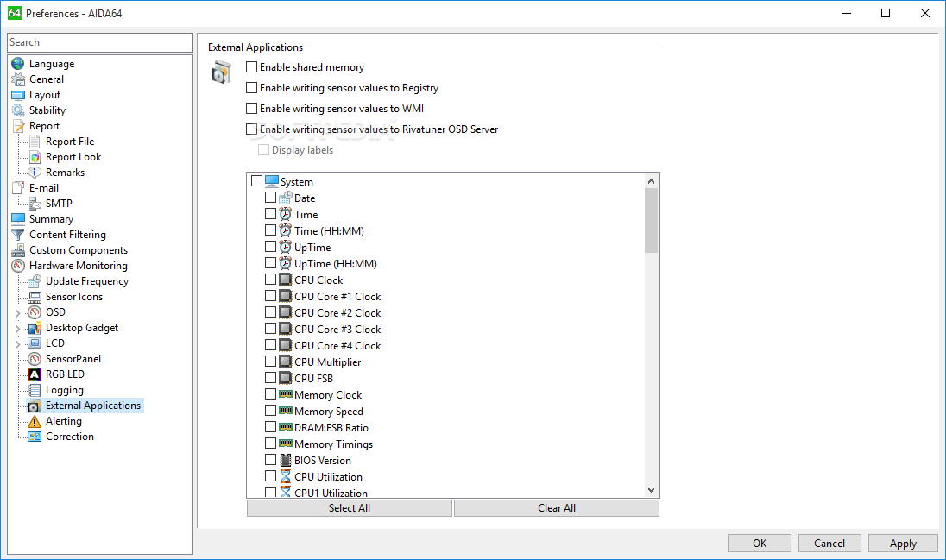The height and width of the screenshot is (560, 946).
Task: Click the Correction icon
Action: [35, 437]
